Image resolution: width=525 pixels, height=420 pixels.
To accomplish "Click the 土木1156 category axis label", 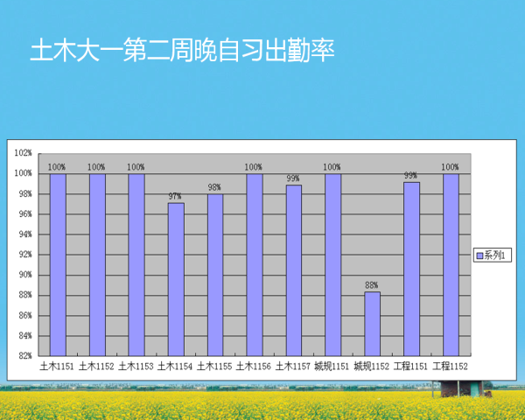I will click(254, 366).
